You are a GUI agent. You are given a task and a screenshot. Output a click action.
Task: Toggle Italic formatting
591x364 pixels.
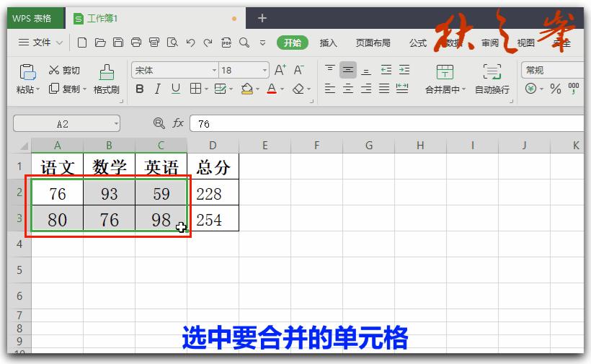[158, 89]
